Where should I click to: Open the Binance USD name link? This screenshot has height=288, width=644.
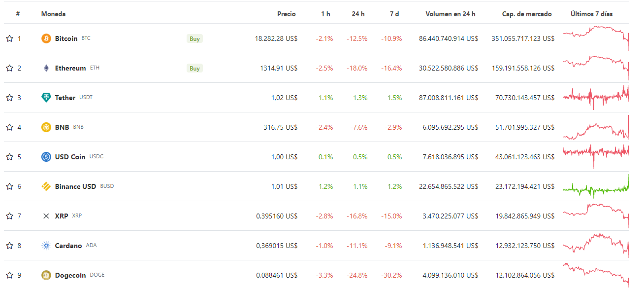click(75, 186)
